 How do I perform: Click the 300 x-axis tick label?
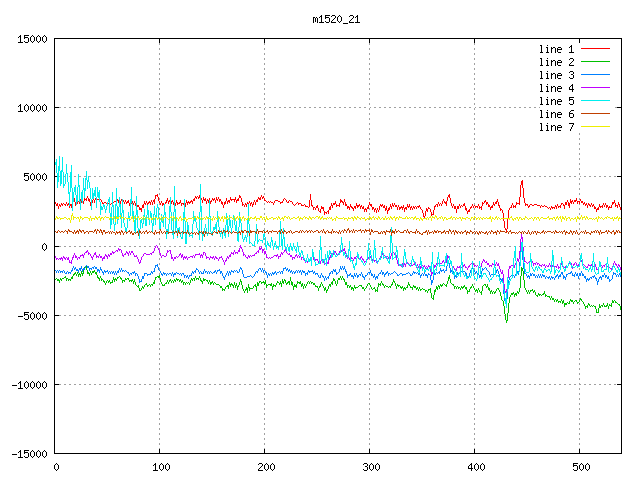click(x=369, y=467)
